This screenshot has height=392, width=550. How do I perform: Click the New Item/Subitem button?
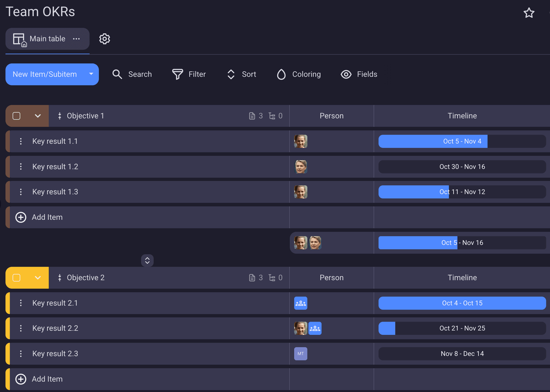point(44,74)
